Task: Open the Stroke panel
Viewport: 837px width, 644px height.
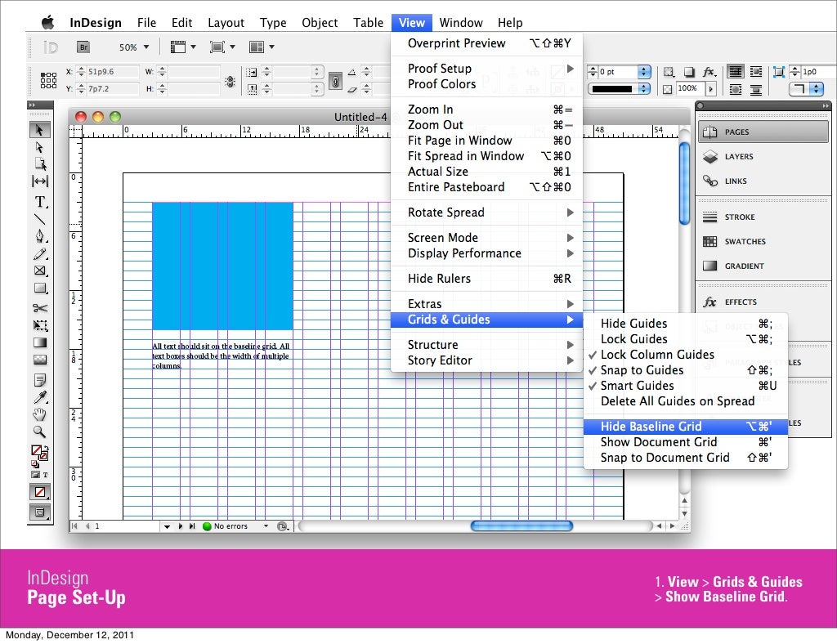Action: coord(763,217)
